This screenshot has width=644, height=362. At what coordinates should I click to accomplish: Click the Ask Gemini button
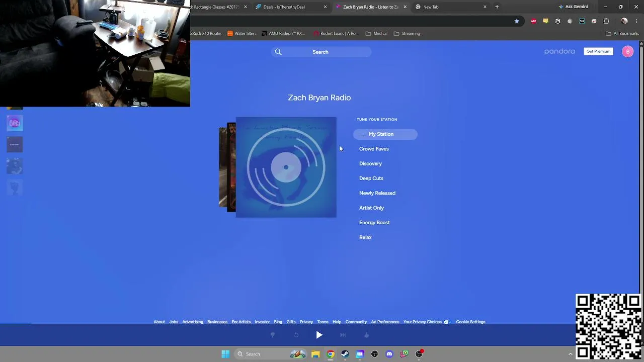click(573, 7)
